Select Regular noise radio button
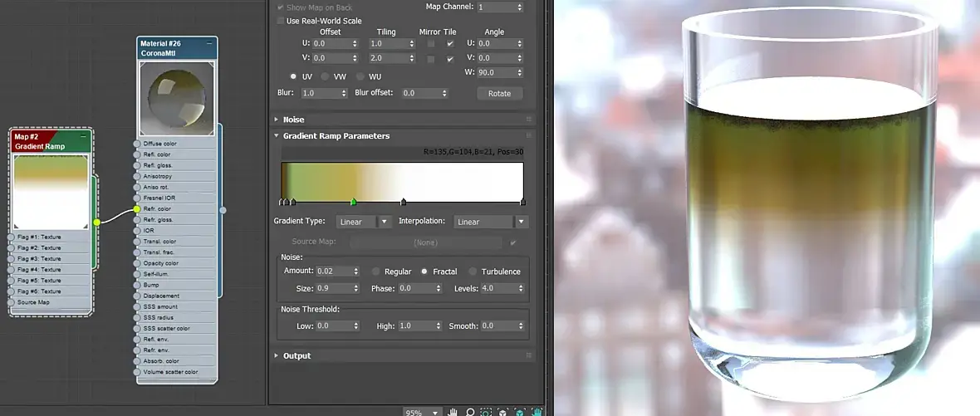This screenshot has height=416, width=980. click(375, 271)
